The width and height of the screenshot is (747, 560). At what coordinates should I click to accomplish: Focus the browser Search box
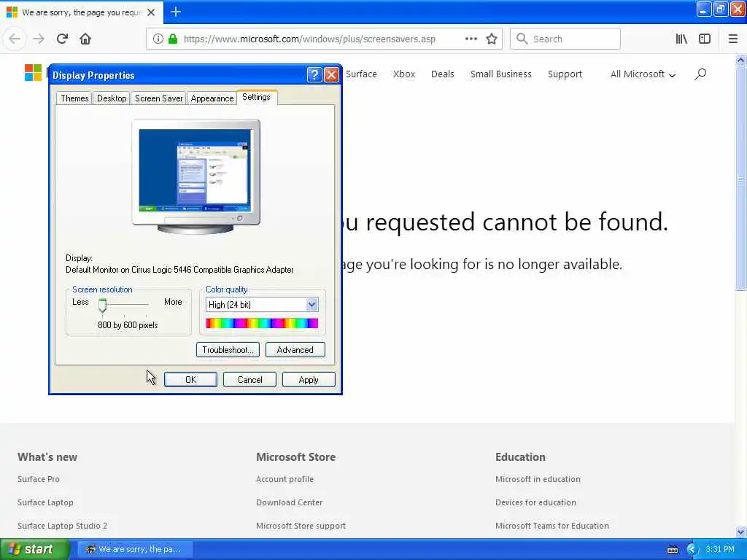[x=565, y=39]
